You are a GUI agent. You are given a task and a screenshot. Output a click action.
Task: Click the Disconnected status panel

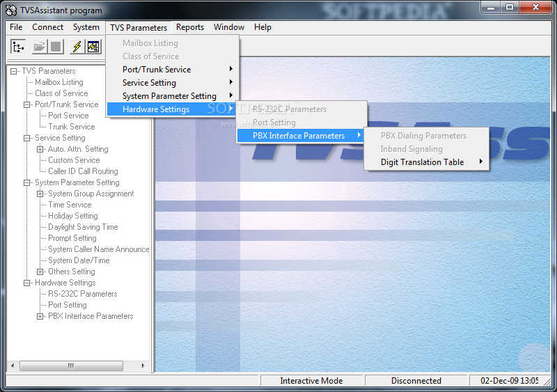pyautogui.click(x=416, y=381)
